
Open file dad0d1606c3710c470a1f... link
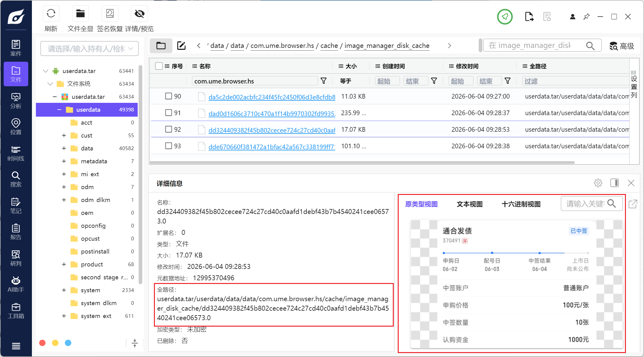[272, 114]
